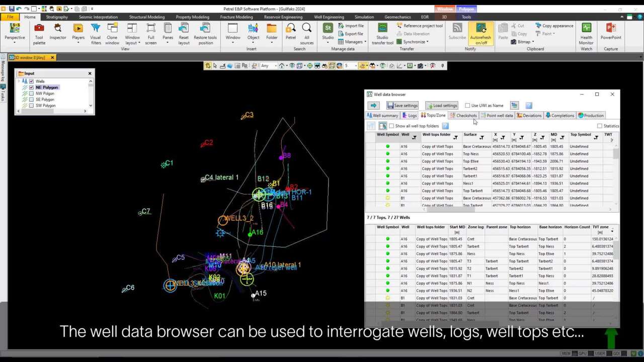The height and width of the screenshot is (362, 644).
Task: Click the well tops table vertical scrollbar
Action: 617,174
